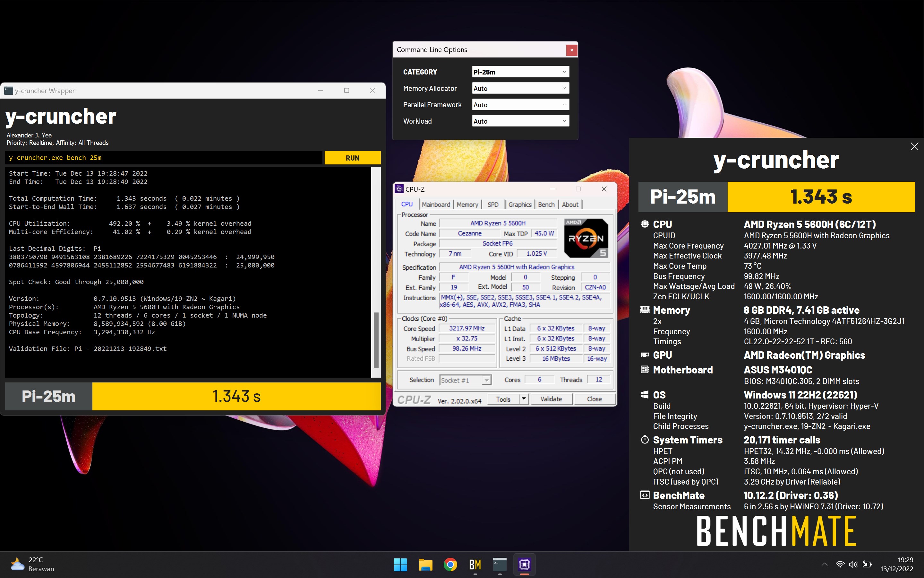Open the Tools dropdown arrow in CPU-Z
The height and width of the screenshot is (578, 924).
point(524,399)
